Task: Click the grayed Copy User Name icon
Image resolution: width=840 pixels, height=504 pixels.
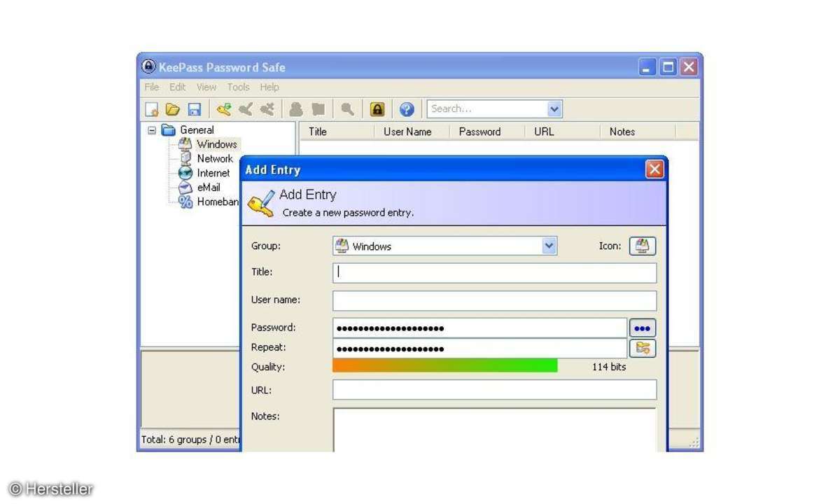Action: coord(296,109)
